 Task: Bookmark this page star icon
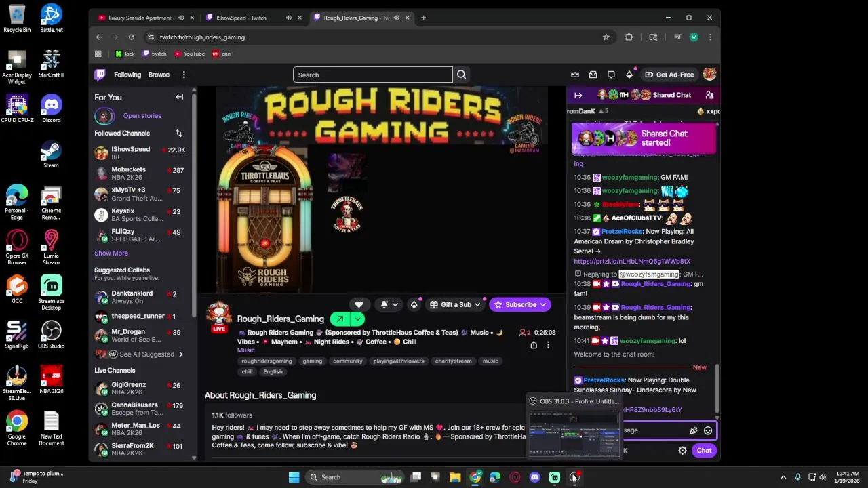coord(606,37)
